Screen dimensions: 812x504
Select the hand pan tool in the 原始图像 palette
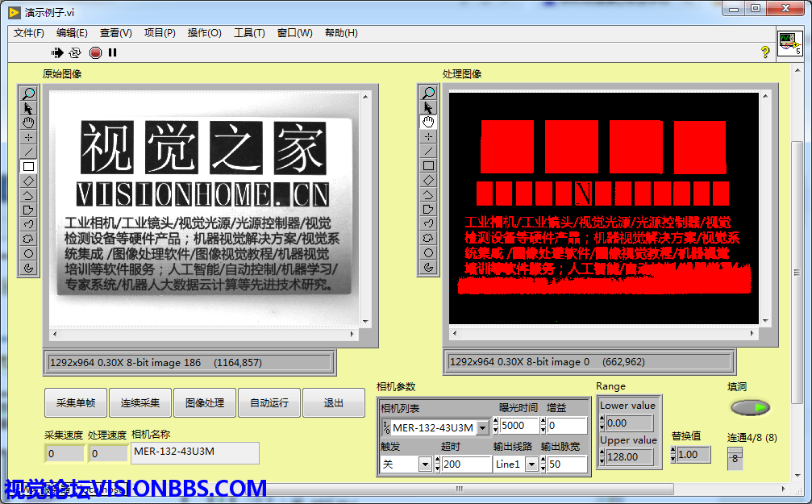point(28,123)
